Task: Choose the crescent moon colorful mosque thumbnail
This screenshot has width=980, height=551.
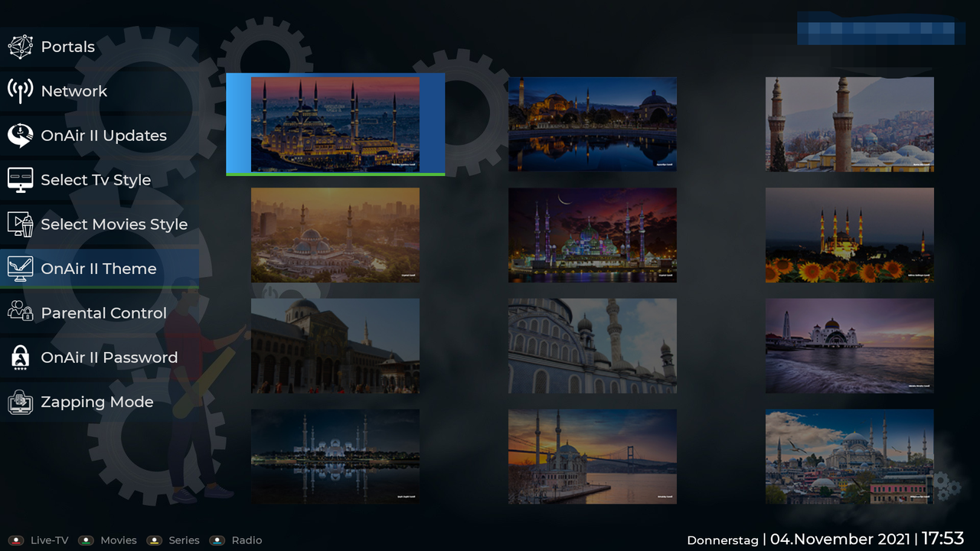Action: [593, 235]
